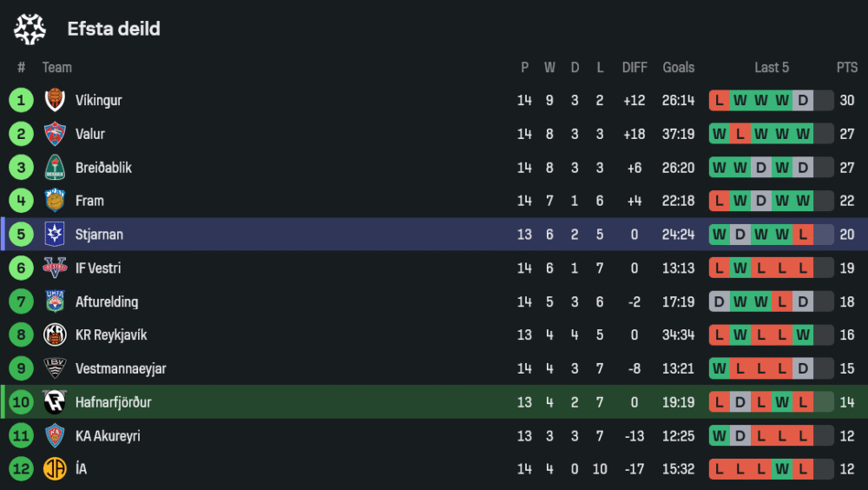
Task: Open the KA Akureyri team name
Action: click(x=108, y=436)
